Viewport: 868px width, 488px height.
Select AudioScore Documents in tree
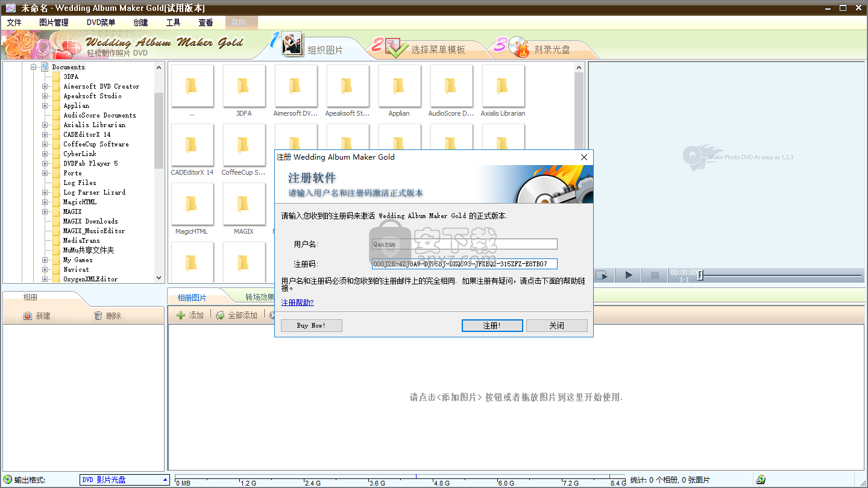pyautogui.click(x=99, y=115)
